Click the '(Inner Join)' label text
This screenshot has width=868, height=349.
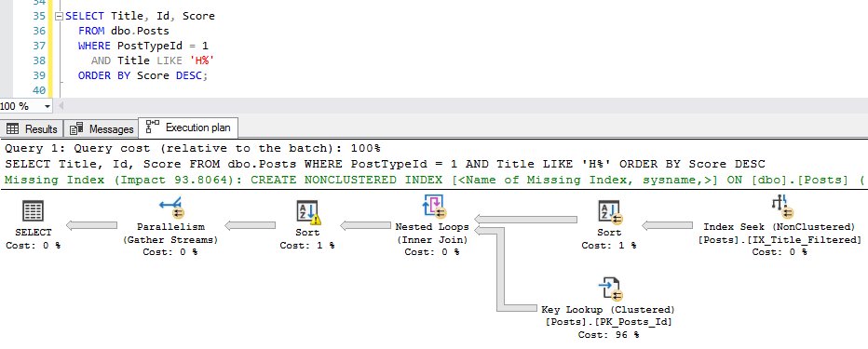coord(432,239)
